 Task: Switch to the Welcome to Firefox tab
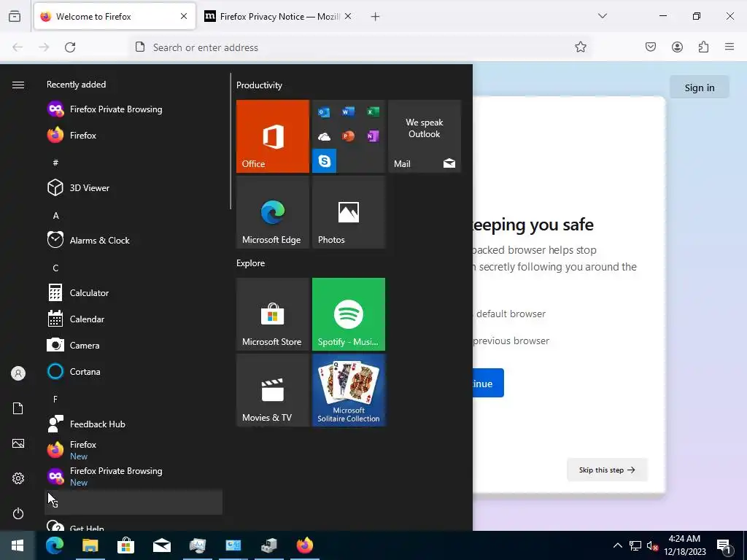(x=115, y=16)
